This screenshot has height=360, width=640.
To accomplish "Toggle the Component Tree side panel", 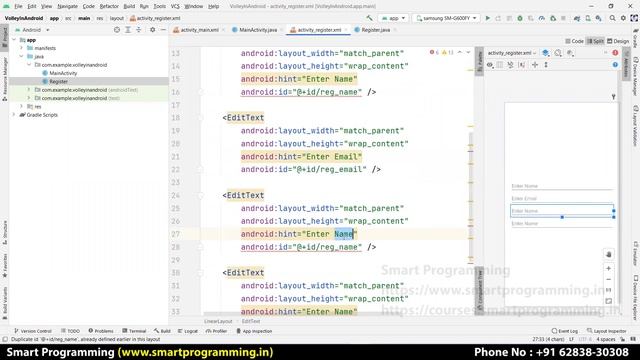I will coord(480,291).
